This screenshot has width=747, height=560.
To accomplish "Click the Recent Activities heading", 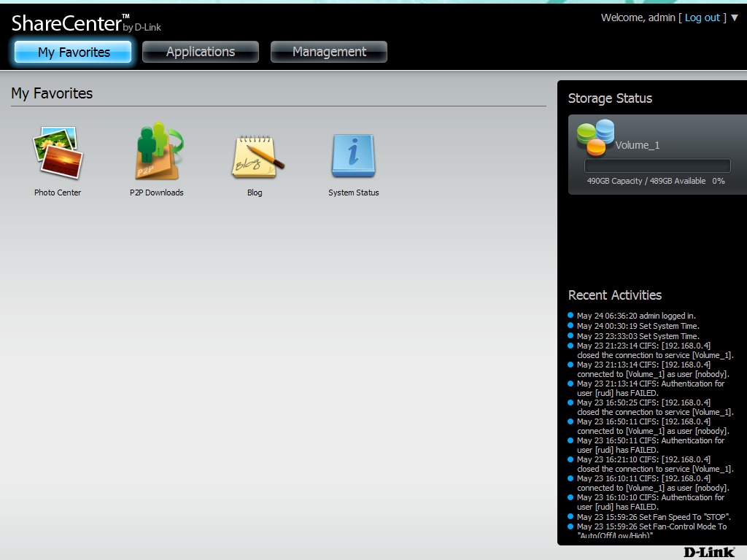I will coord(614,295).
